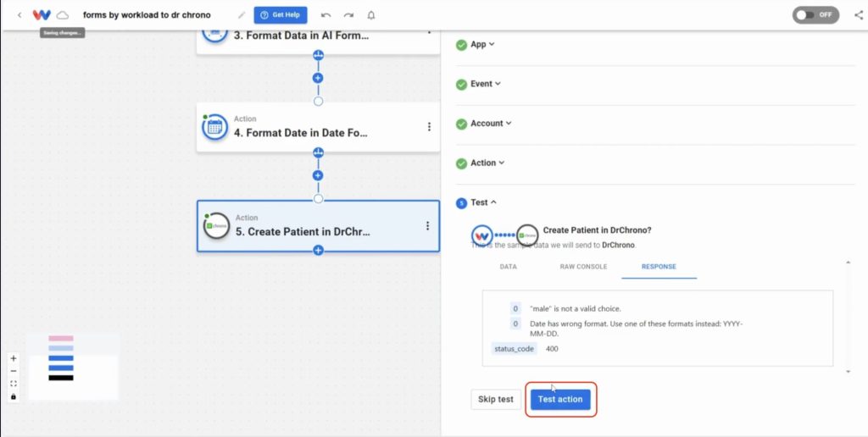Toggle the canvas lock icon

(14, 396)
